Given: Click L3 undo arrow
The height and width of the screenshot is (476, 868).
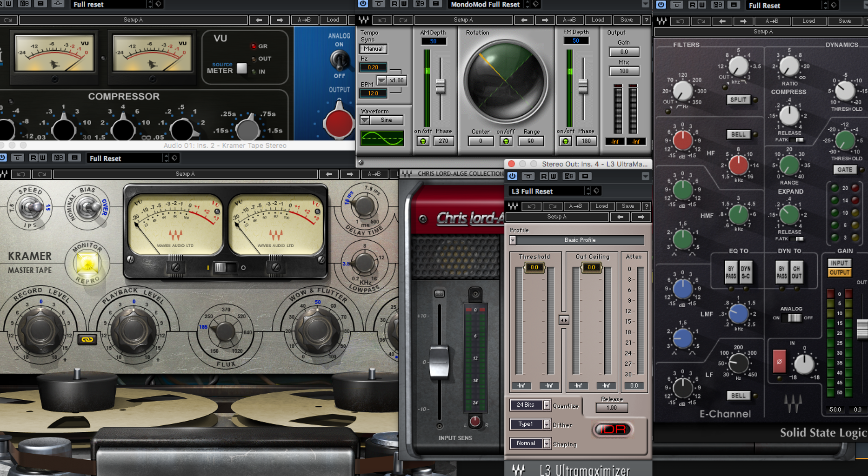Looking at the screenshot, I should pos(532,206).
